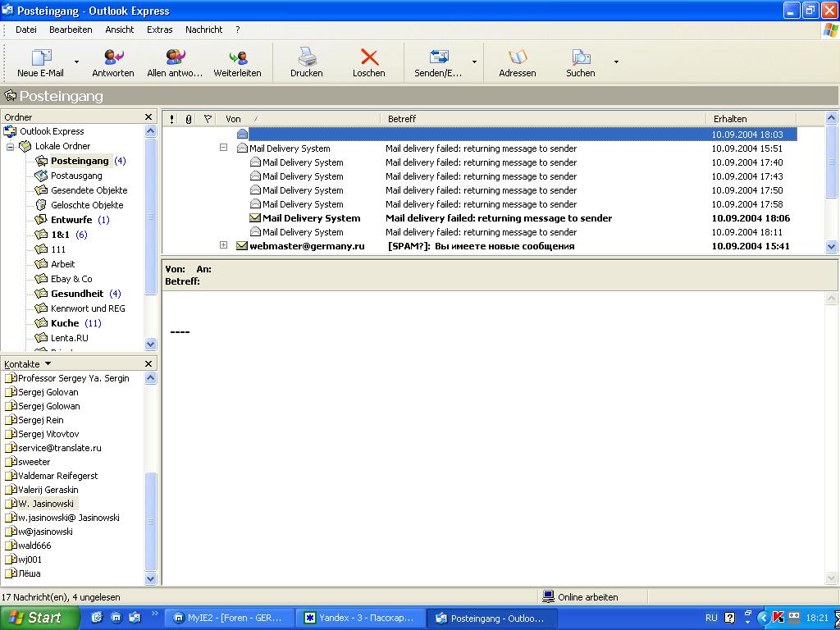This screenshot has width=840, height=630.
Task: Print the message with Drucken
Action: [307, 62]
